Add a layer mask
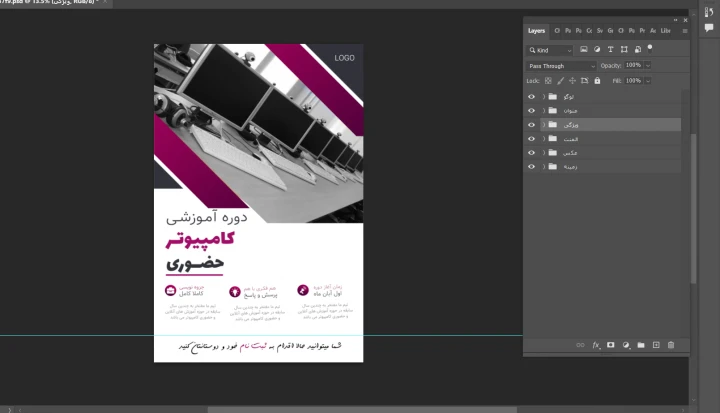 pyautogui.click(x=611, y=345)
